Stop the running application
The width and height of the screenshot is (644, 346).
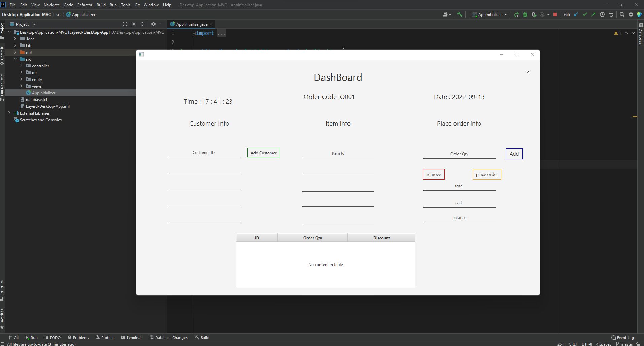[554, 14]
